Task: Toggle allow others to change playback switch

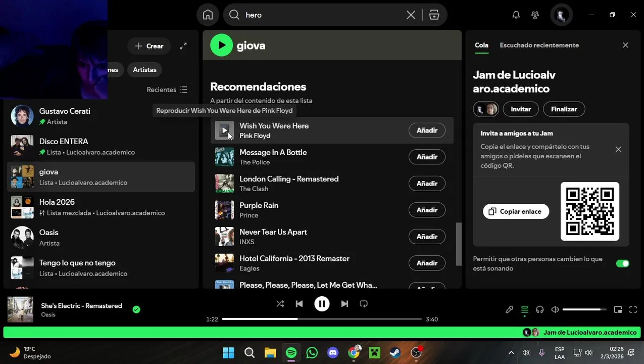Action: pyautogui.click(x=622, y=263)
